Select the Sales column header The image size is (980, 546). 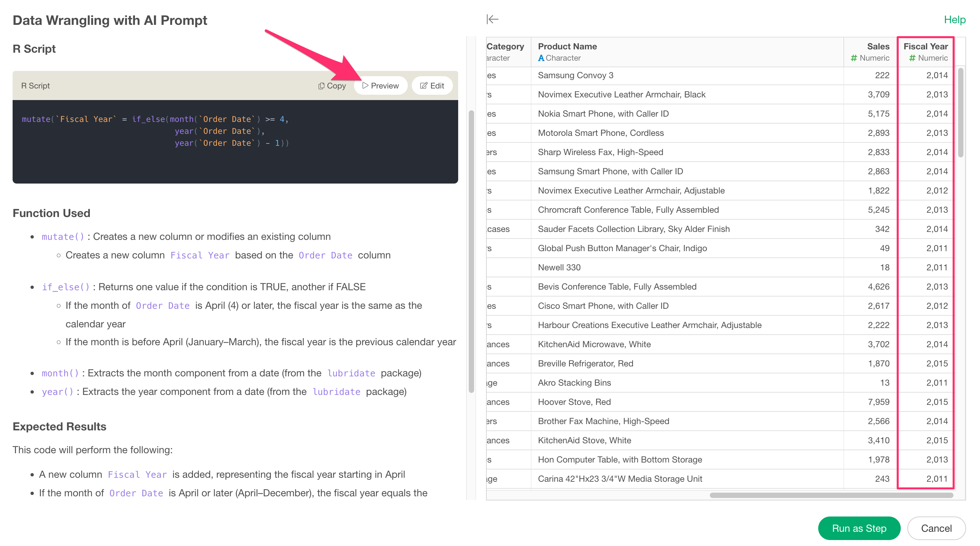(878, 46)
